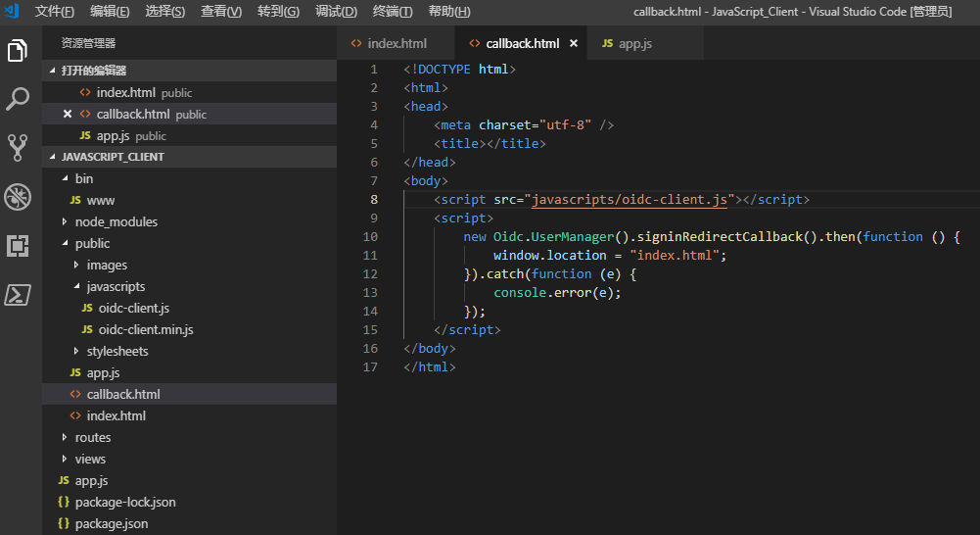The width and height of the screenshot is (980, 535).
Task: Open the PowerShell panel icon in activity bar
Action: pos(18,295)
